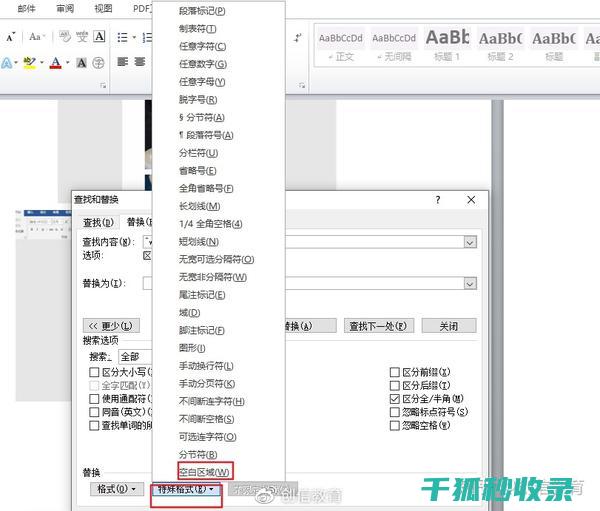Click the character shading icon

pos(81,63)
